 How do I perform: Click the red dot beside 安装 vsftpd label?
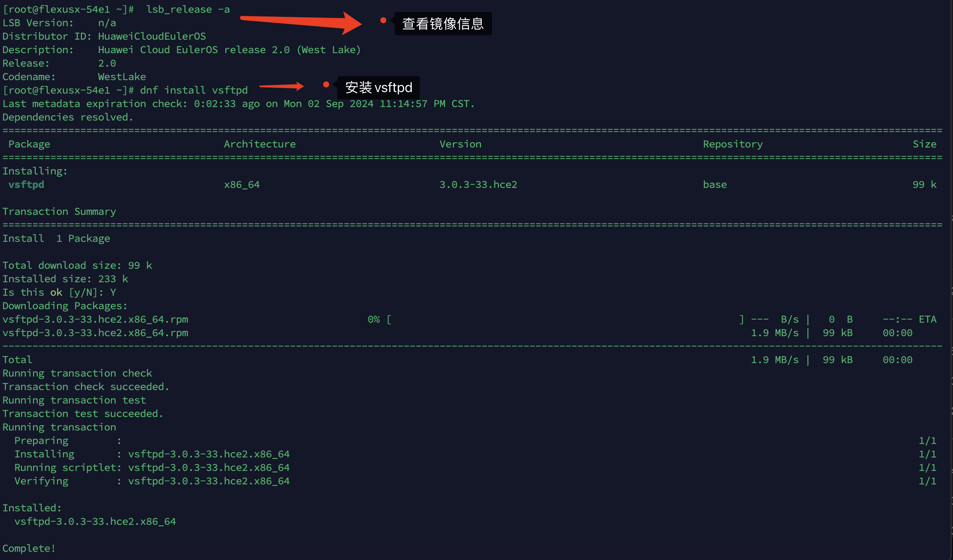coord(326,85)
